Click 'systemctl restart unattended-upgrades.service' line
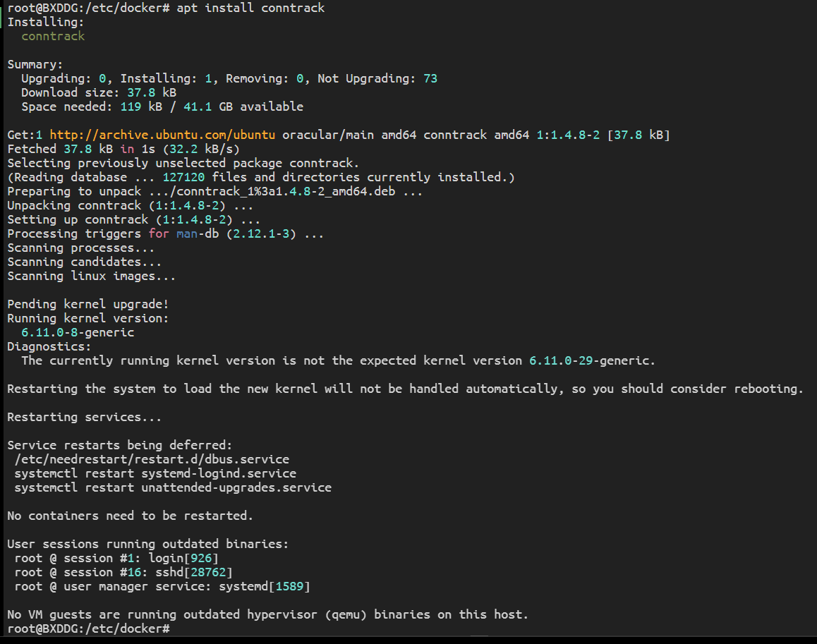 pos(173,487)
